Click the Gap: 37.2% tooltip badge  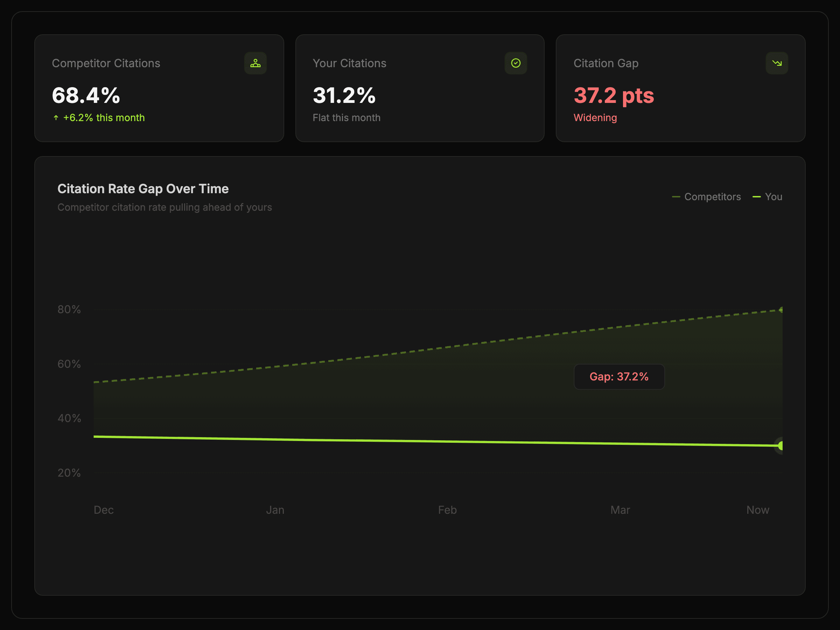pos(618,377)
